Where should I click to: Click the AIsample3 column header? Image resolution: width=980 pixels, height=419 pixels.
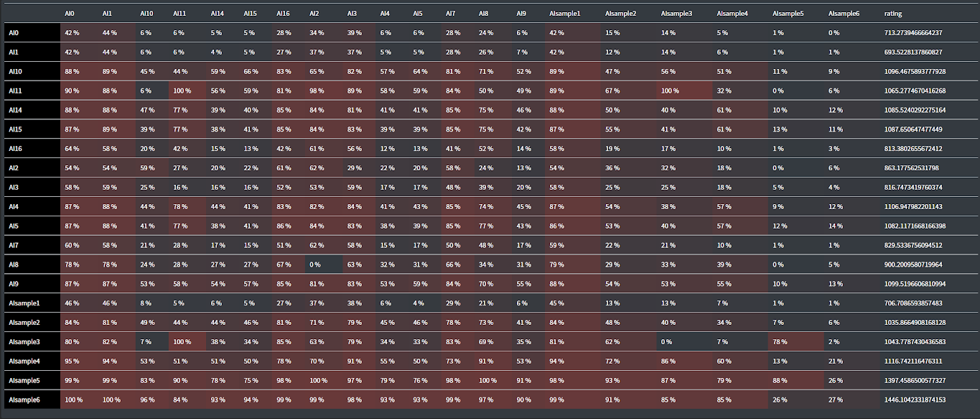click(x=677, y=14)
